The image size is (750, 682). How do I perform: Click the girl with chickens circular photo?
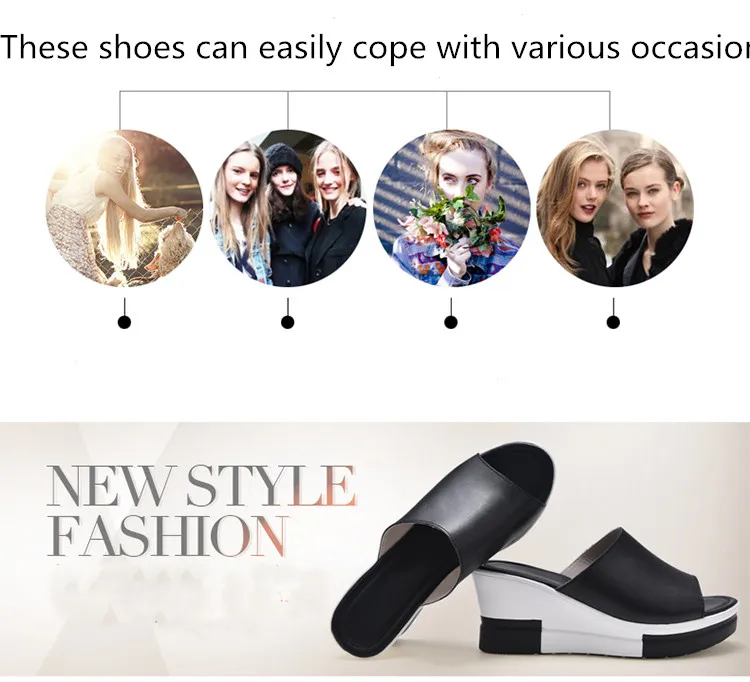pyautogui.click(x=124, y=209)
